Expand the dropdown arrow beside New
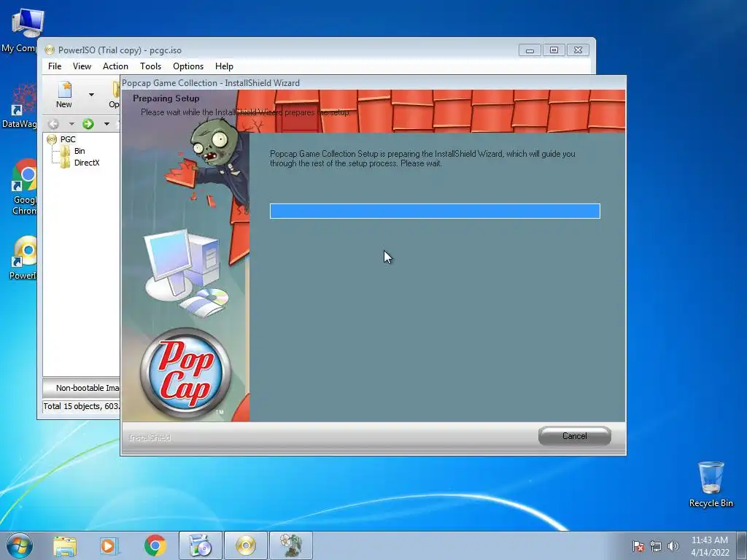 [x=91, y=94]
